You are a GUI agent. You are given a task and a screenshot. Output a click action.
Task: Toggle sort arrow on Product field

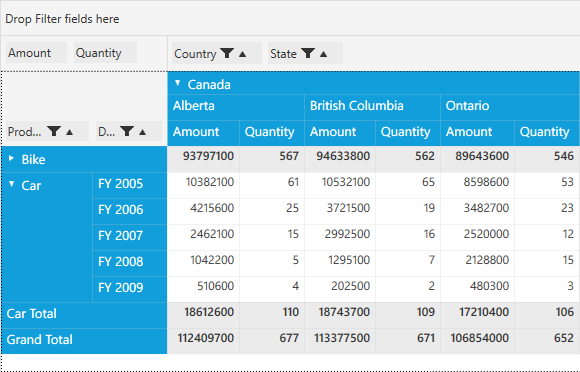coord(69,132)
